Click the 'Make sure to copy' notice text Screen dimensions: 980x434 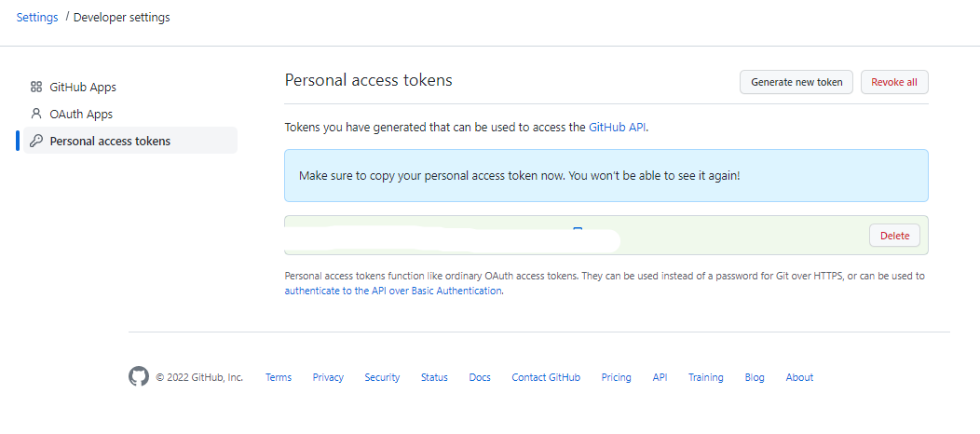pyautogui.click(x=520, y=175)
